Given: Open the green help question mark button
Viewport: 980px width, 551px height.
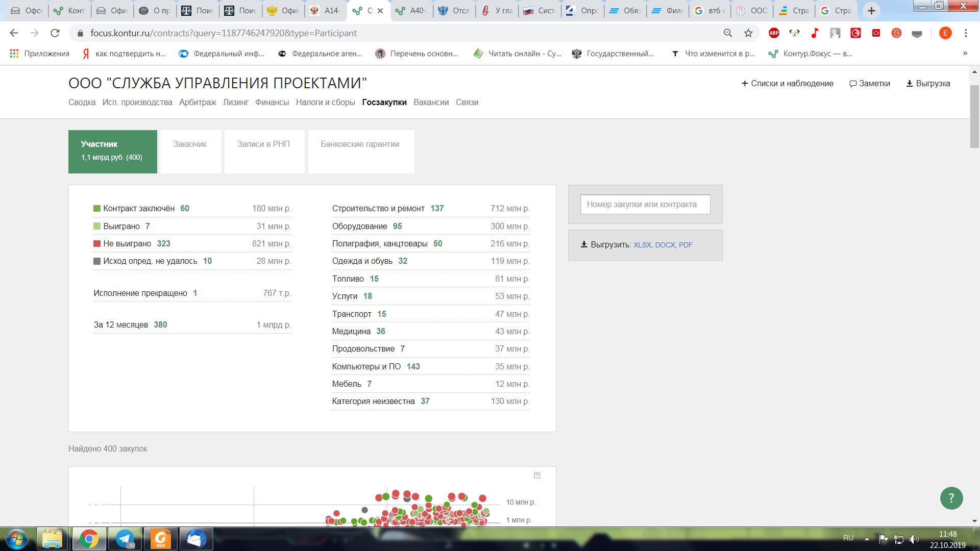Looking at the screenshot, I should pos(951,498).
